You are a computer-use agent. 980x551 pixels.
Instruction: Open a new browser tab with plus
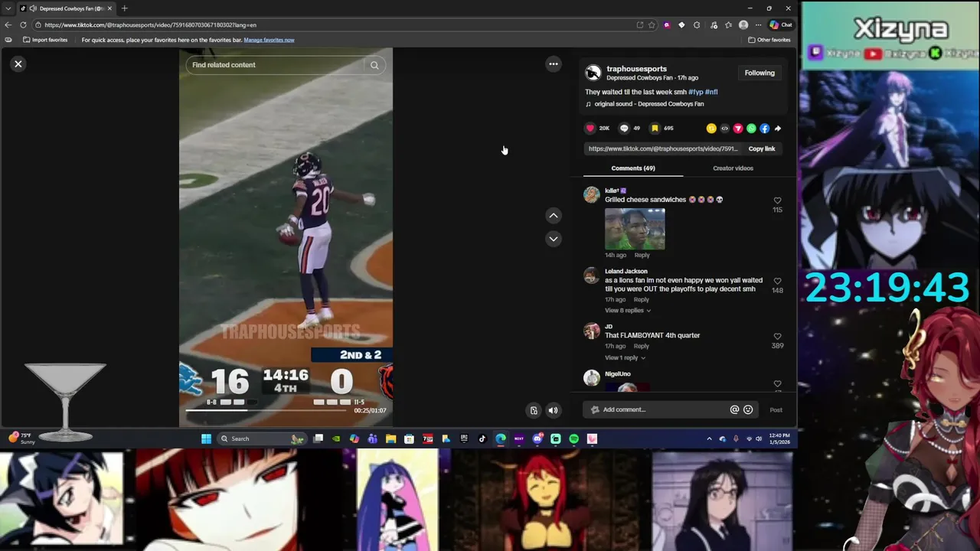click(124, 8)
